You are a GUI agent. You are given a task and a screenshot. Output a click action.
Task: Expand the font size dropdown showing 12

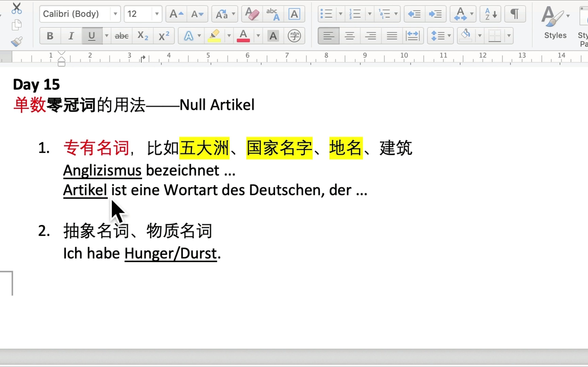157,14
